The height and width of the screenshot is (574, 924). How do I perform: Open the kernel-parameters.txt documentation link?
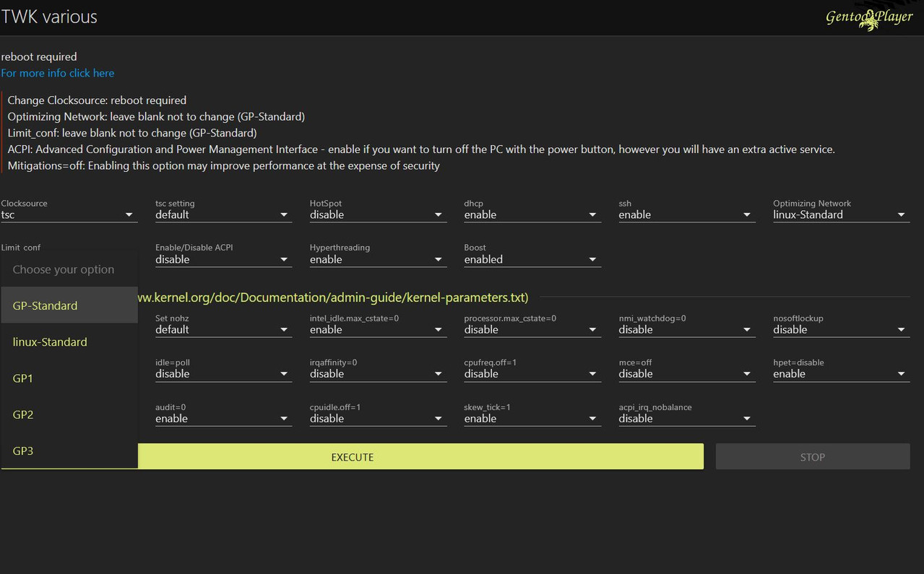pyautogui.click(x=334, y=297)
